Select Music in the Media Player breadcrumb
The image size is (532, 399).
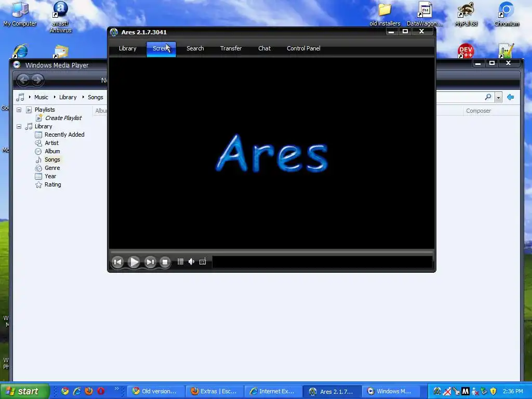click(41, 97)
